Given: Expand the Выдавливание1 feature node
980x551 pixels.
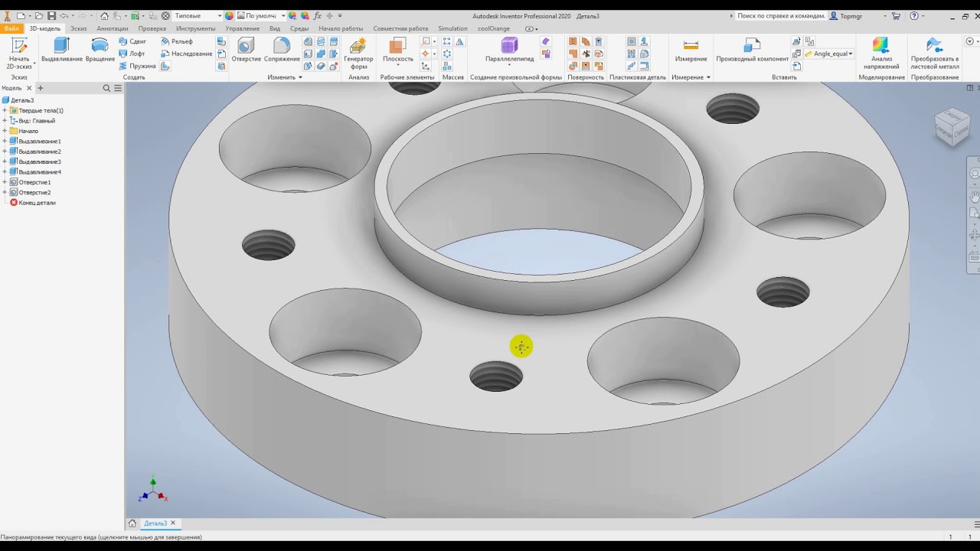Looking at the screenshot, I should 5,142.
